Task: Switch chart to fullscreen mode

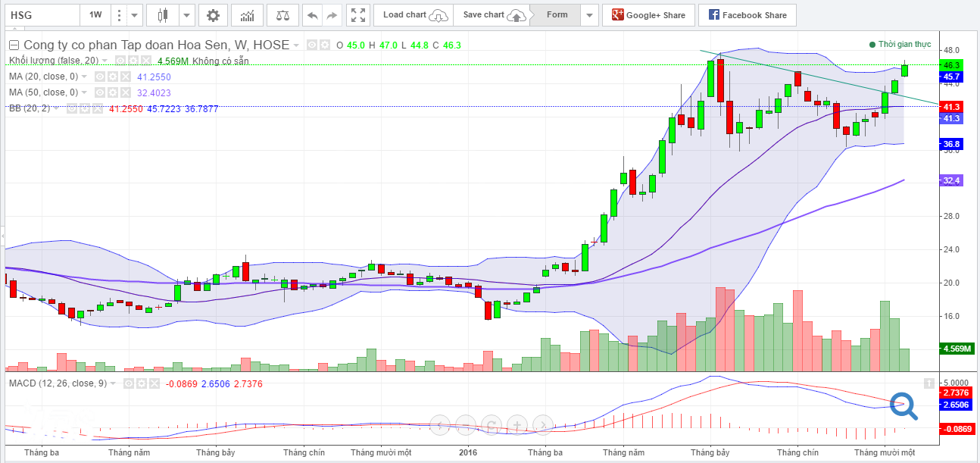Action: [358, 15]
